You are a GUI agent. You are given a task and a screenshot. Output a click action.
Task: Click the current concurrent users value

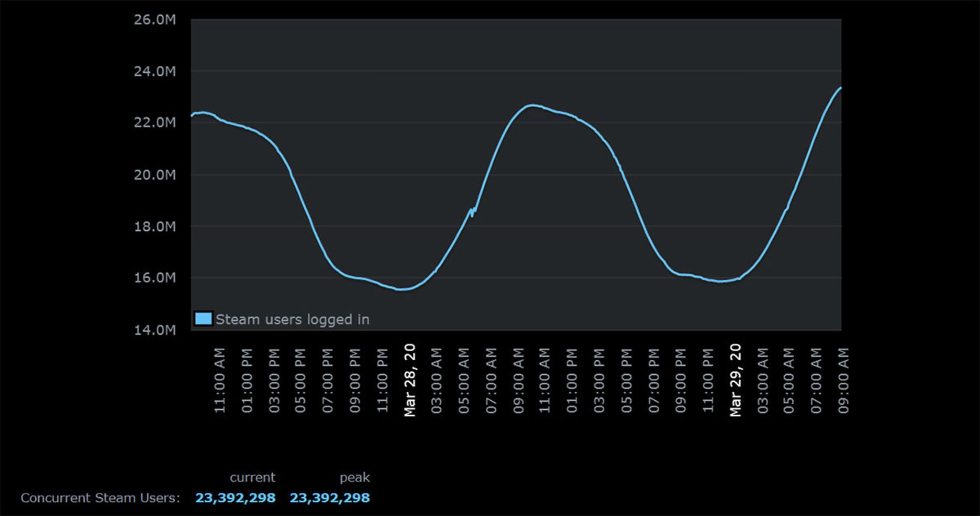coord(235,498)
